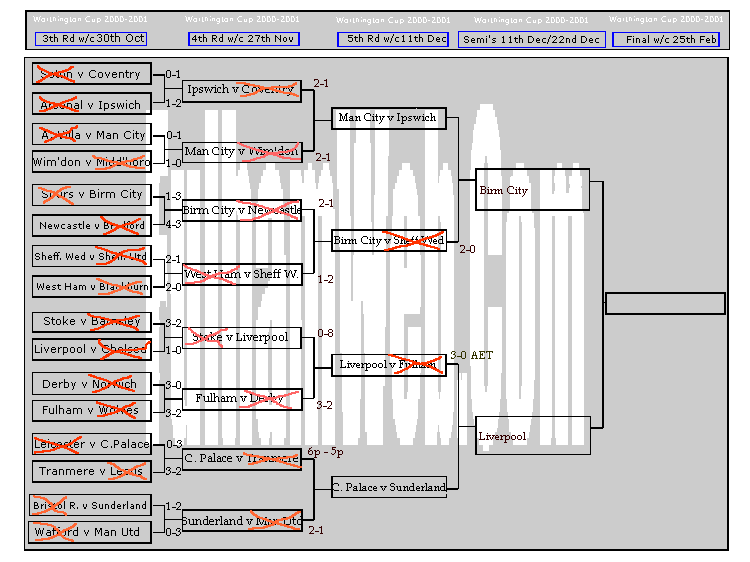Click the 'Ipswich v Coventry' 4th round box
Screen dimensions: 750x562
click(242, 90)
